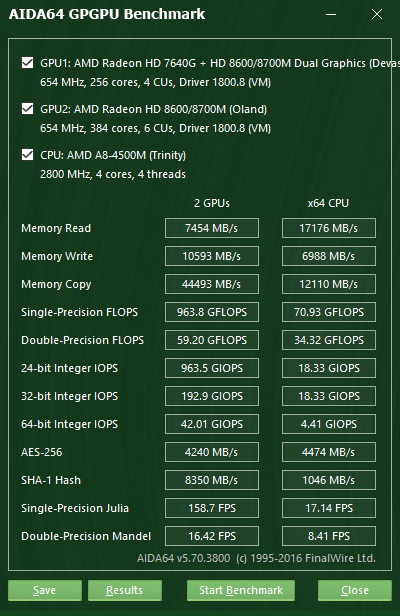This screenshot has width=400, height=616.
Task: Click the GPU SHA-1 Hash value 8350 MB/s
Action: tap(212, 480)
